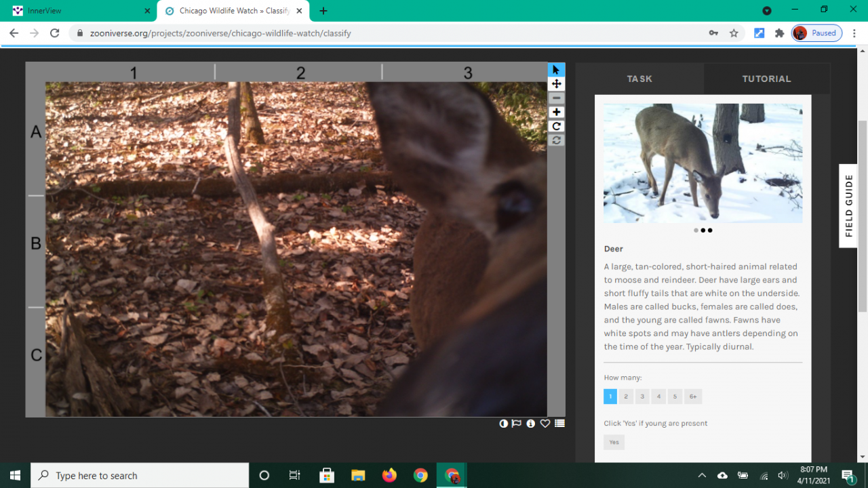Image resolution: width=868 pixels, height=488 pixels.
Task: Select count of 1 deer
Action: 610,396
